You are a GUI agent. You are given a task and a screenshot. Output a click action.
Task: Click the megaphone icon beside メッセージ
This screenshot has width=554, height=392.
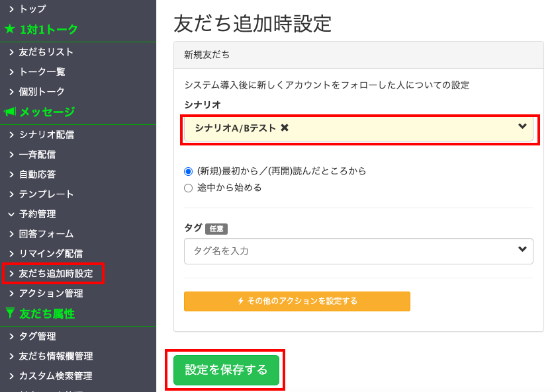pos(11,112)
